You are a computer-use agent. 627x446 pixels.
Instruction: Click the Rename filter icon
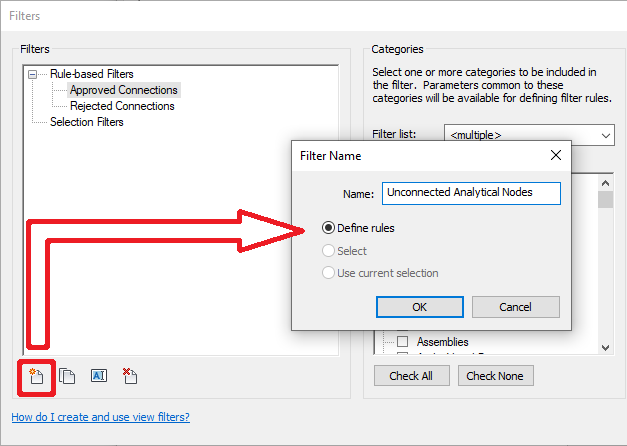[x=98, y=376]
